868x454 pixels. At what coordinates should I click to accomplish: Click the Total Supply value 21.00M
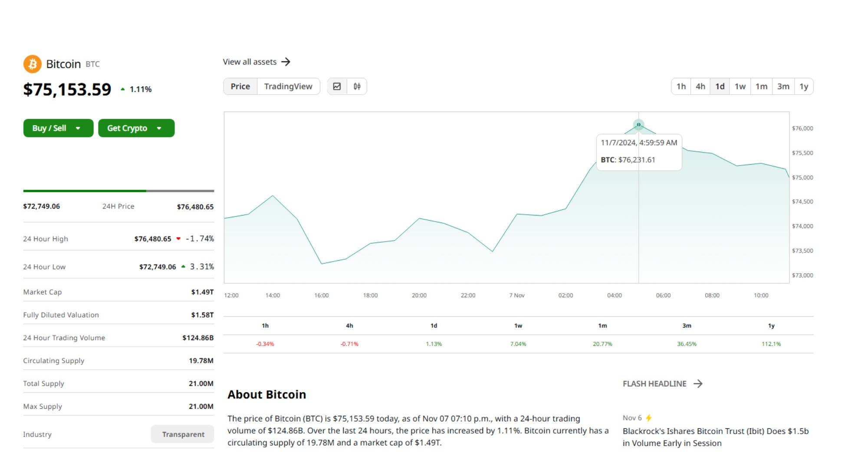point(201,383)
